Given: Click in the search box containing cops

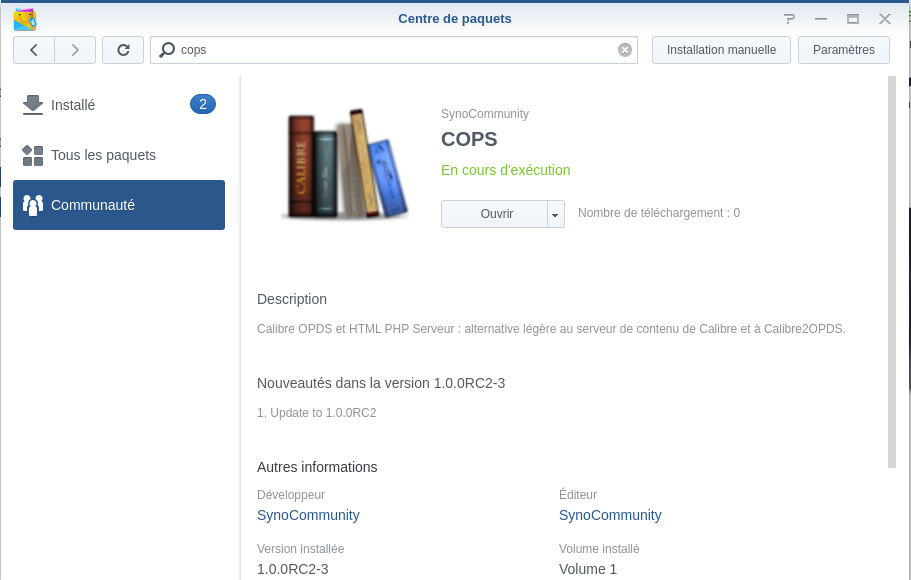Looking at the screenshot, I should [400, 50].
